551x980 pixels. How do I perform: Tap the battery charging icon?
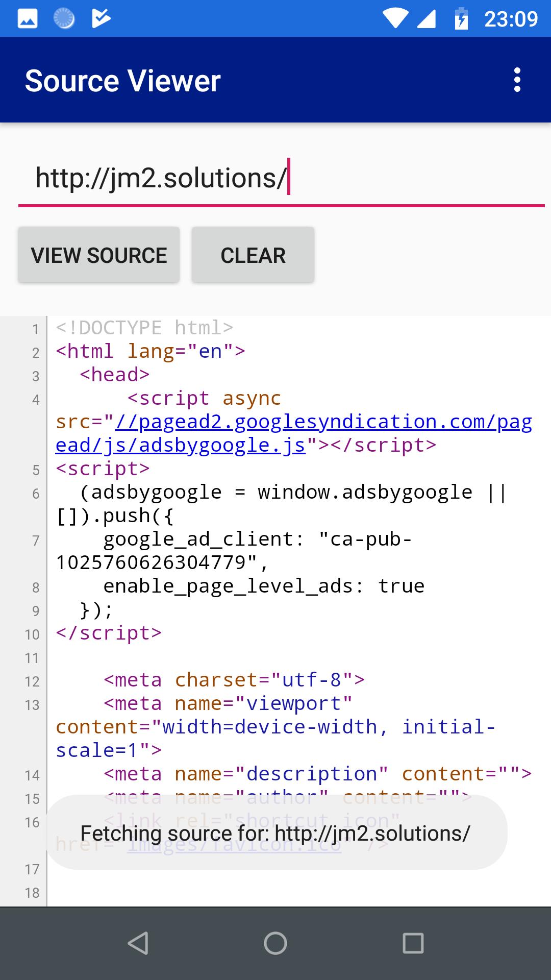coord(461,19)
